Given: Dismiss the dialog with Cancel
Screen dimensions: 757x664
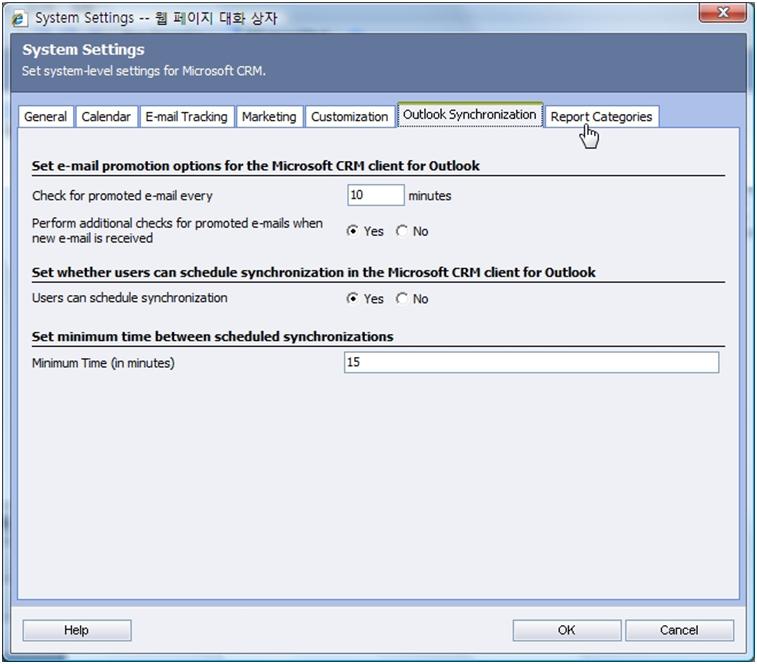Looking at the screenshot, I should 679,630.
